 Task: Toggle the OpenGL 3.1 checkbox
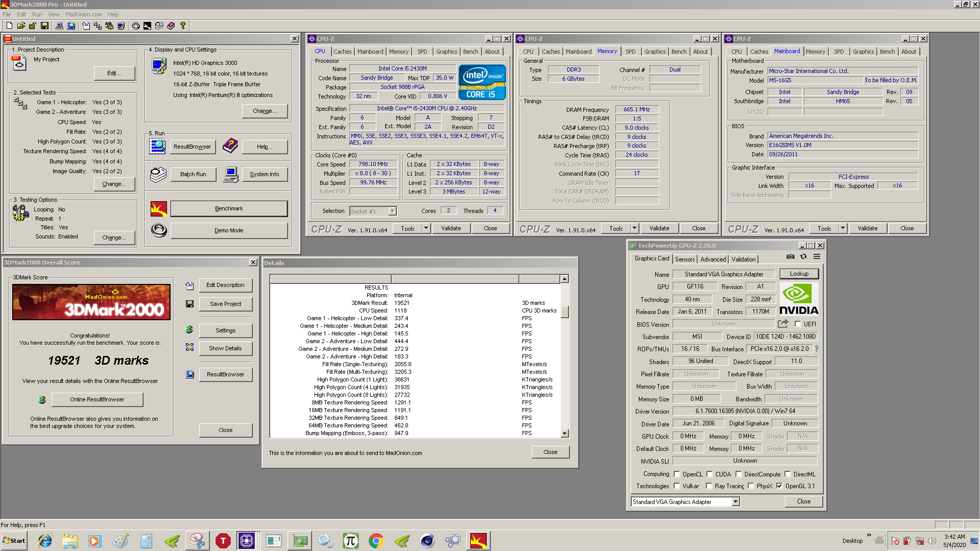pos(779,486)
